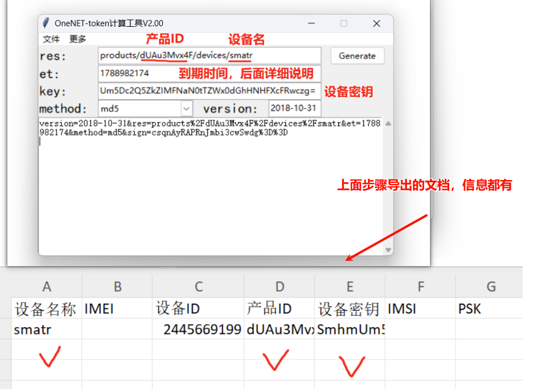
Task: Select the 产品ID header cell
Action: pos(280,308)
